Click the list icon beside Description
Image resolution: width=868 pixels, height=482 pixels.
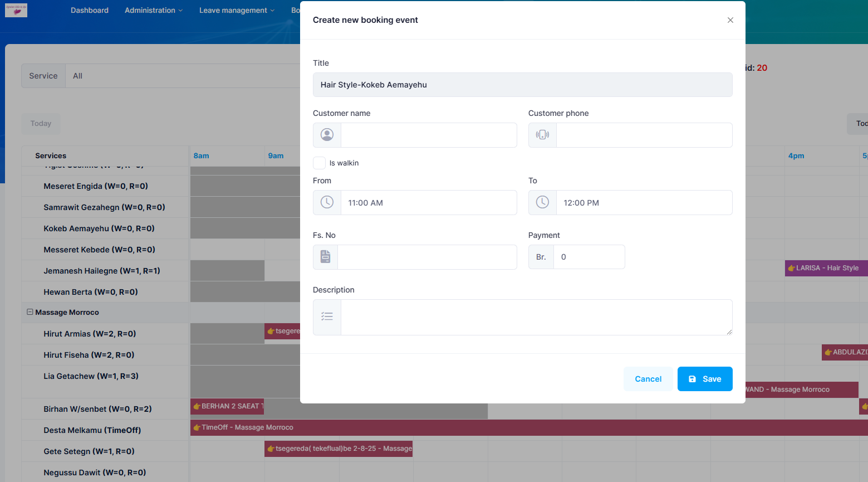[x=327, y=317]
